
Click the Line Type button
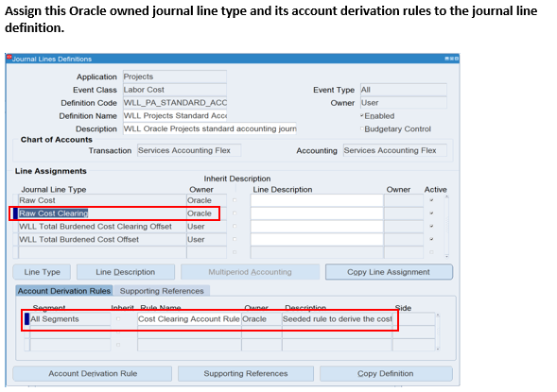point(42,272)
